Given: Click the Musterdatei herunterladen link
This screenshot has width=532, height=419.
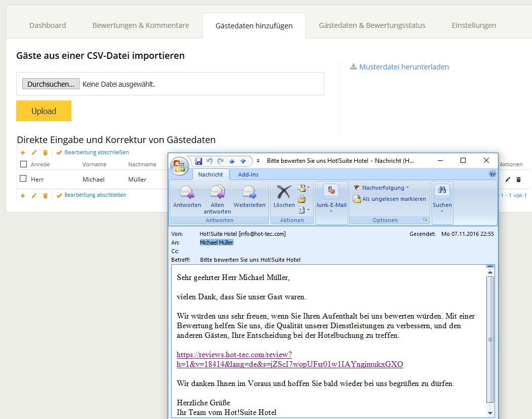Looking at the screenshot, I should click(x=403, y=67).
